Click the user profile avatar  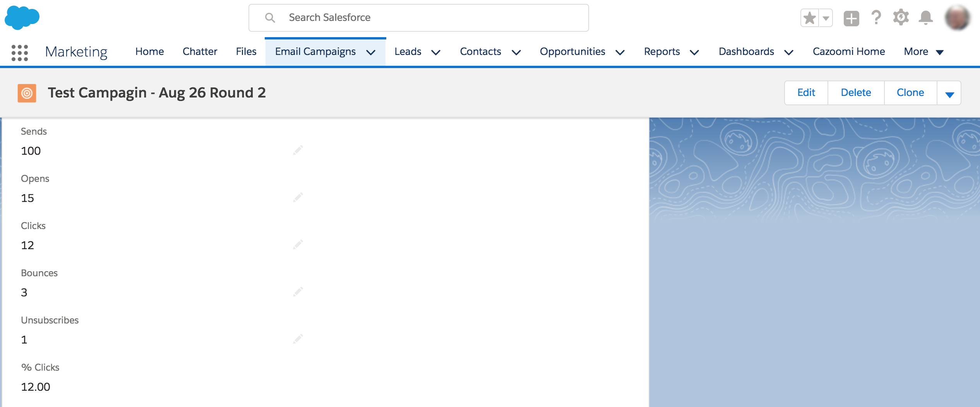pyautogui.click(x=957, y=18)
